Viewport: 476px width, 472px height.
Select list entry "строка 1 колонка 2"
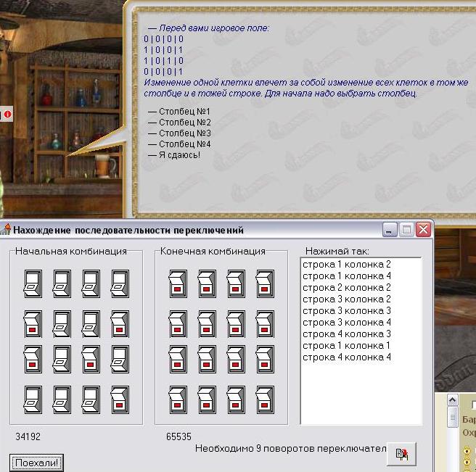pos(347,265)
